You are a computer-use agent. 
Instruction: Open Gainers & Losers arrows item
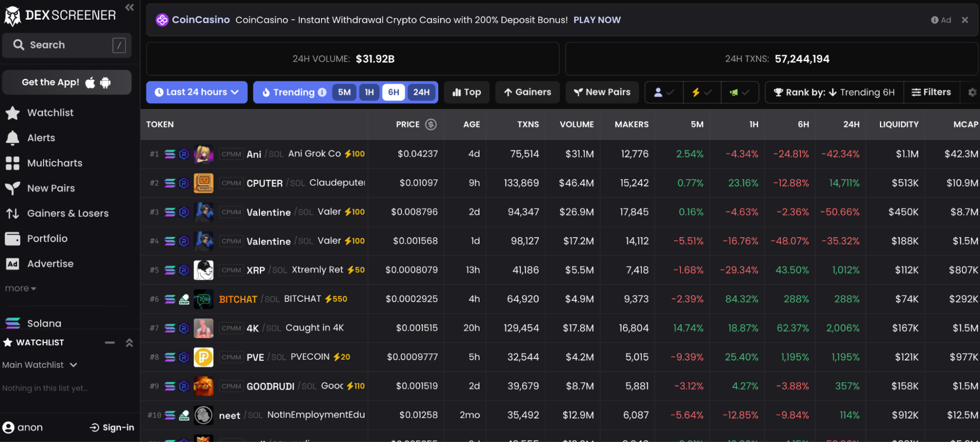[x=12, y=214]
